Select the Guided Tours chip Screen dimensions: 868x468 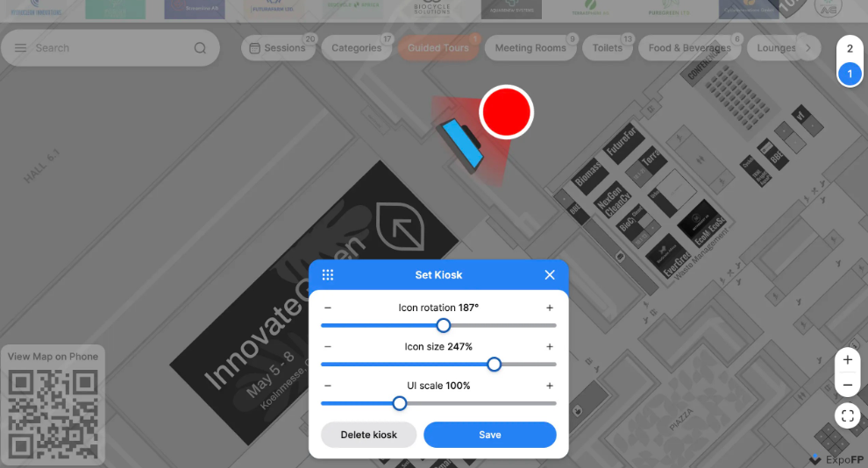[438, 48]
